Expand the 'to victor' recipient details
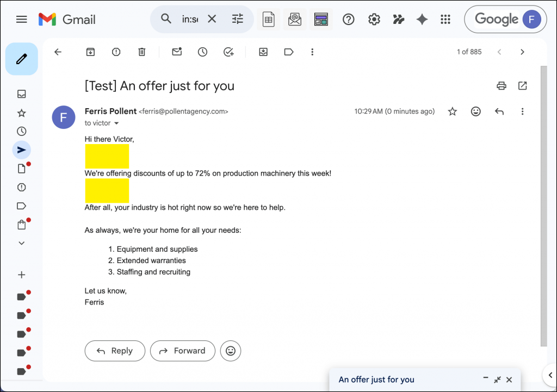Image resolution: width=557 pixels, height=392 pixels. [116, 123]
